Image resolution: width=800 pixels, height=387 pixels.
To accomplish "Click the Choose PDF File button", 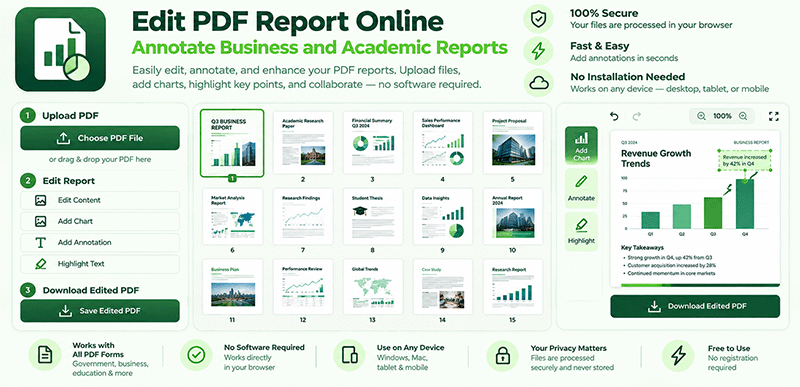I will click(100, 138).
